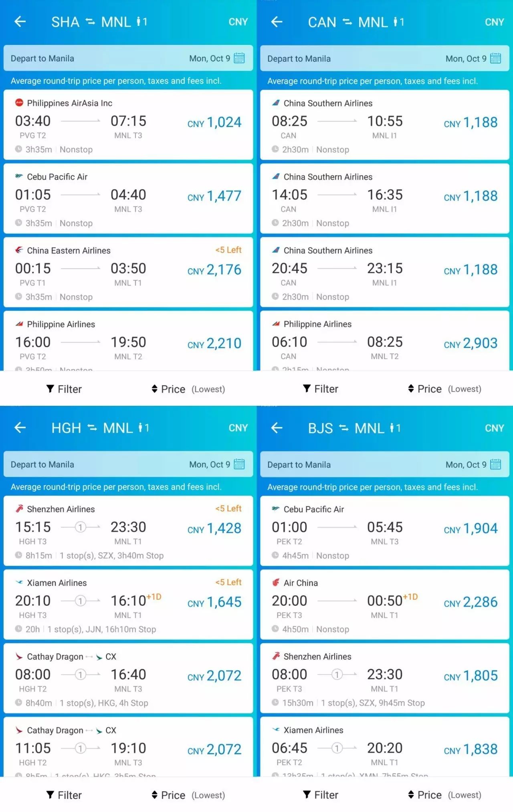Viewport: 513px width, 812px height.
Task: Change Price (Lowest) sorting in HGH panel
Action: point(188,795)
